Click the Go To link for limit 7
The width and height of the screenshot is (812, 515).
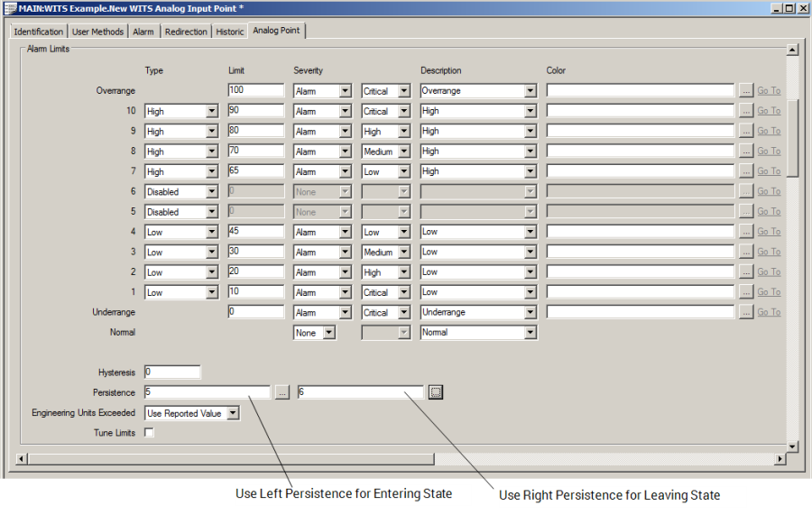click(x=769, y=171)
